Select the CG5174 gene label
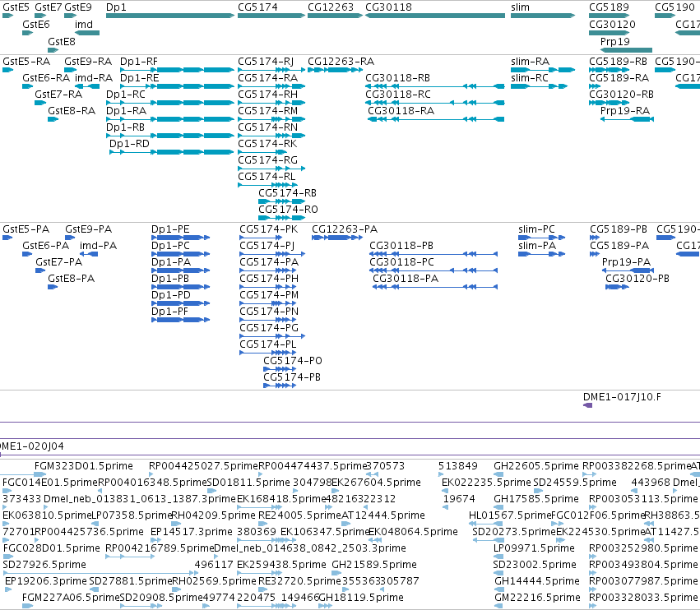Screen dimensions: 700x610 [x=257, y=7]
